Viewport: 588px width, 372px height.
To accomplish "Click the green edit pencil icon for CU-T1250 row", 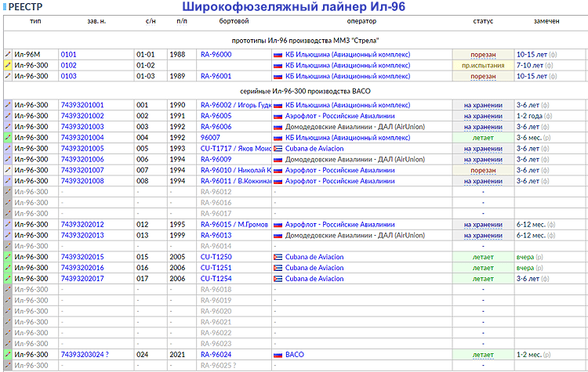I will click(8, 257).
